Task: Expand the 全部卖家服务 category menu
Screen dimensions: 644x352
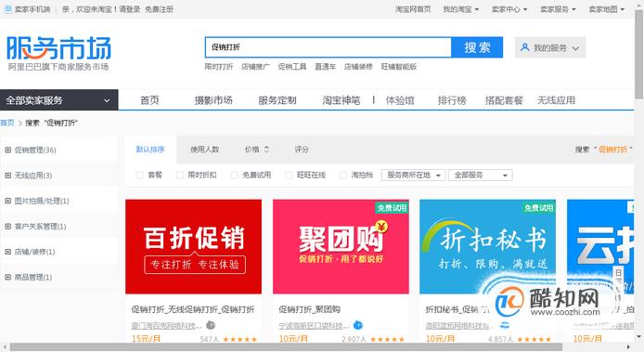Action: pyautogui.click(x=59, y=100)
